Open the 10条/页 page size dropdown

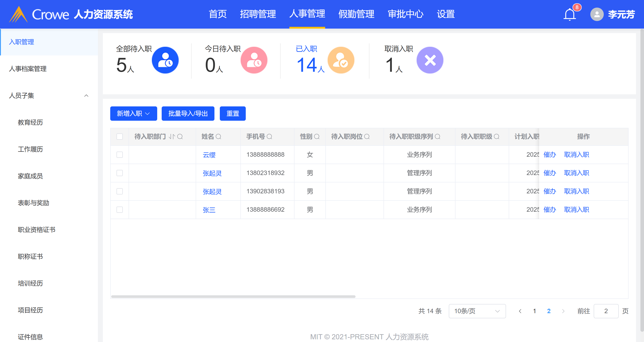(x=477, y=311)
